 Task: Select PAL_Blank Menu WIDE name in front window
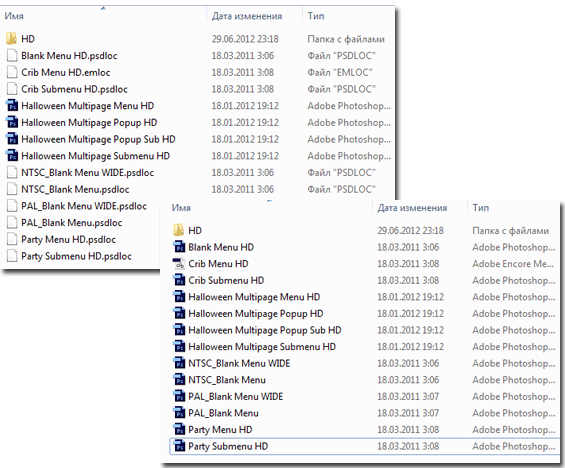pyautogui.click(x=236, y=396)
